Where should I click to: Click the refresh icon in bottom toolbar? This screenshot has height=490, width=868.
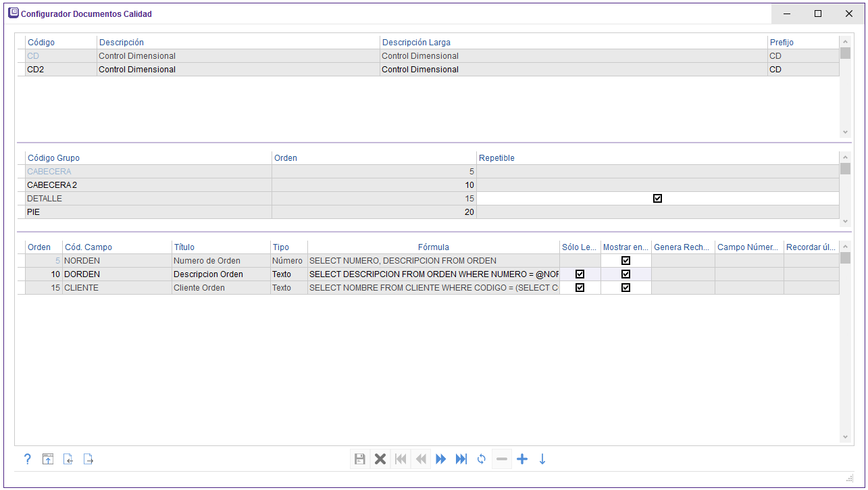pos(482,460)
